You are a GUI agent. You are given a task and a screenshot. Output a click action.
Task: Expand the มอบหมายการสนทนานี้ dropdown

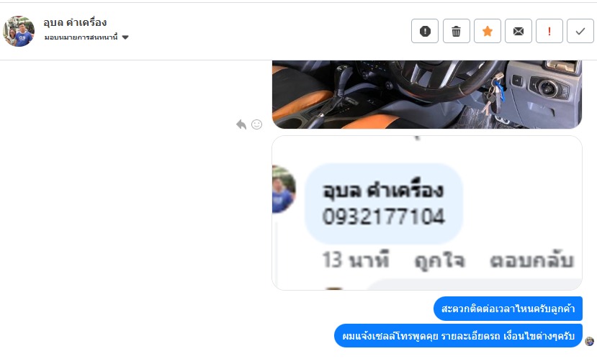click(x=86, y=37)
